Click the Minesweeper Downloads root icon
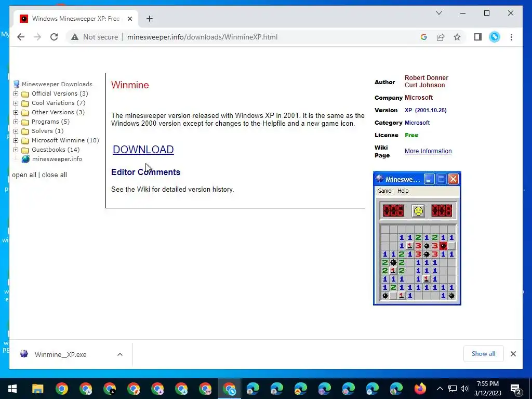 coord(16,84)
